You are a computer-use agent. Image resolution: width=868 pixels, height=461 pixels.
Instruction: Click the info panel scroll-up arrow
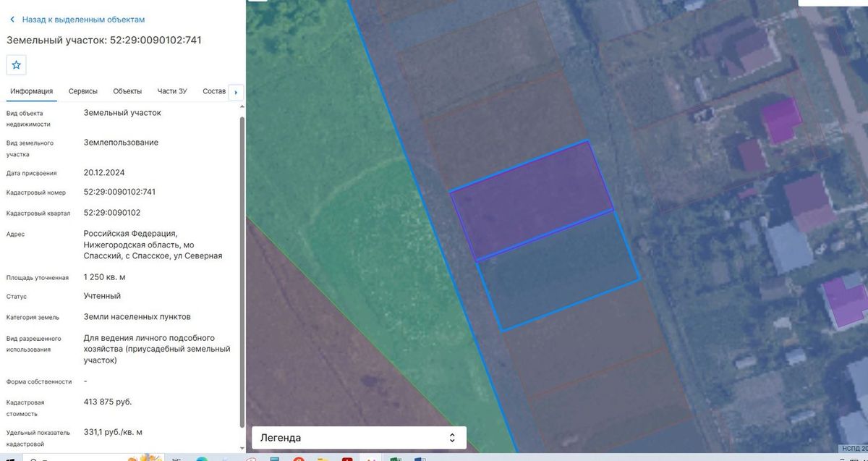242,108
